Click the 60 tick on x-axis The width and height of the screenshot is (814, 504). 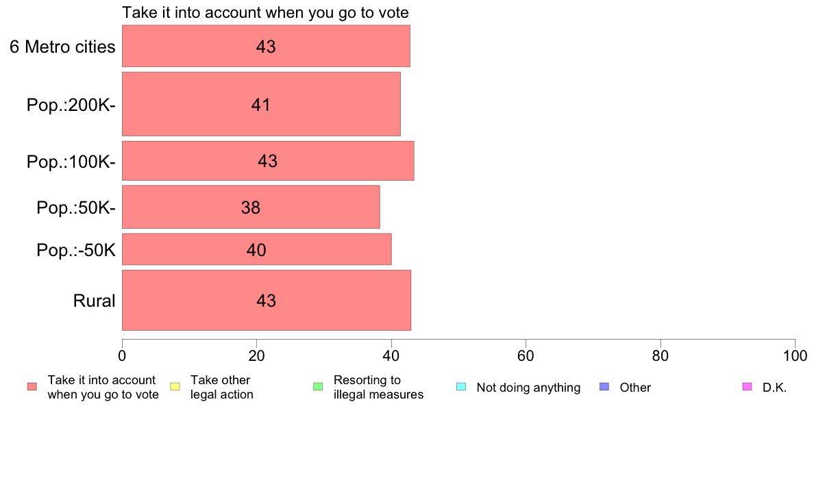click(526, 355)
